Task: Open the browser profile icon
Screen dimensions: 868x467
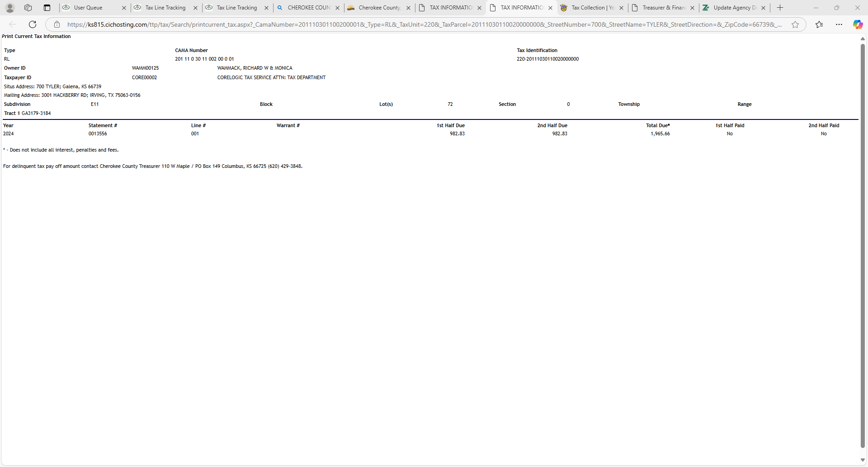Action: pyautogui.click(x=10, y=8)
